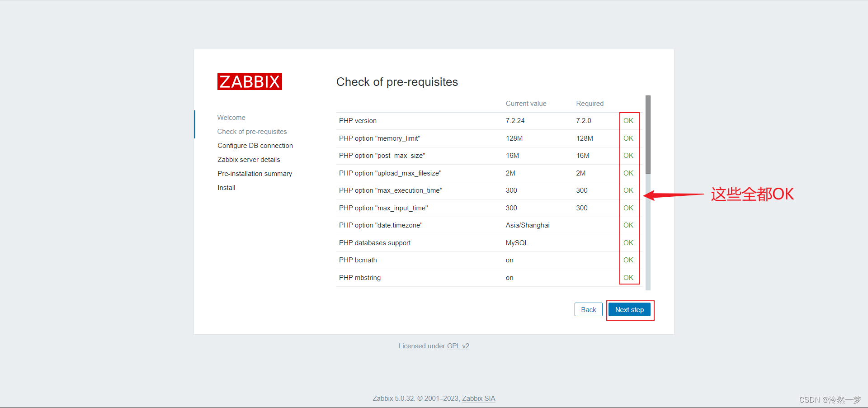Click the 'PHP option "max_input_time"' label
The width and height of the screenshot is (868, 408).
point(383,208)
